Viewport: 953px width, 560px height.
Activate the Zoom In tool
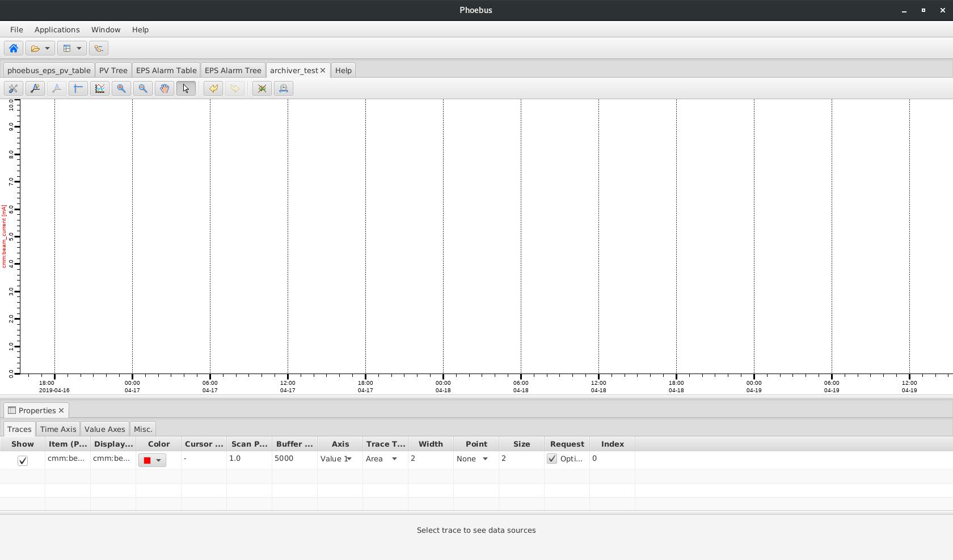[121, 88]
